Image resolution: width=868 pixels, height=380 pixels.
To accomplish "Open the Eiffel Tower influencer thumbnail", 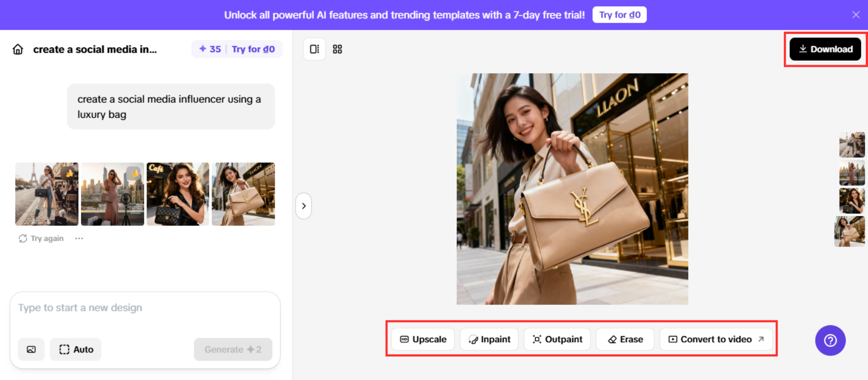I will (47, 194).
